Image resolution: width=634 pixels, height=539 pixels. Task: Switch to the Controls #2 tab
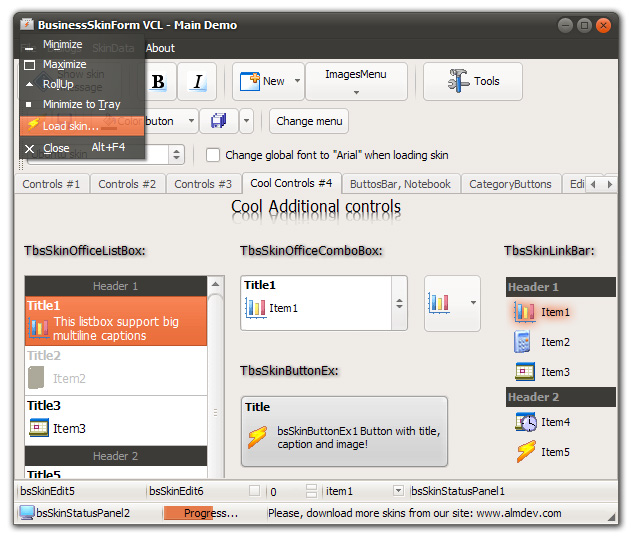coord(127,184)
